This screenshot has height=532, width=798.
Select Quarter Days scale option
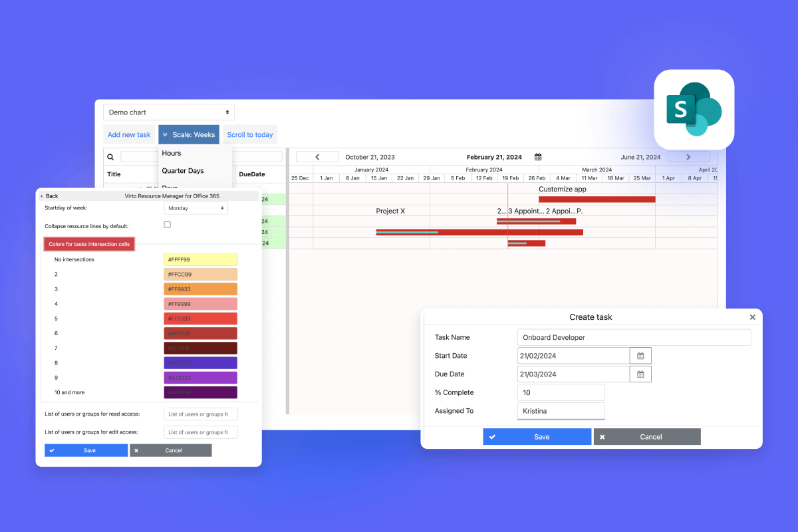pyautogui.click(x=183, y=171)
